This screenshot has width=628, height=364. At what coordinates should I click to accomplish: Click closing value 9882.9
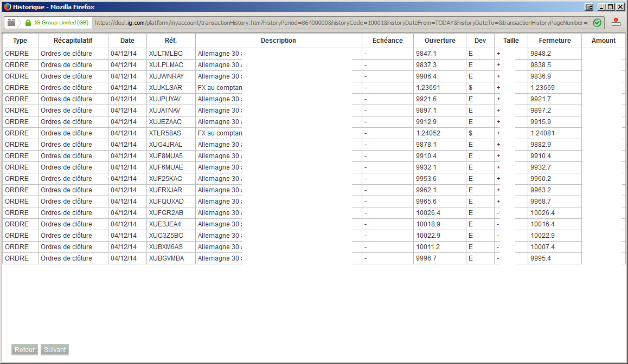pos(541,145)
